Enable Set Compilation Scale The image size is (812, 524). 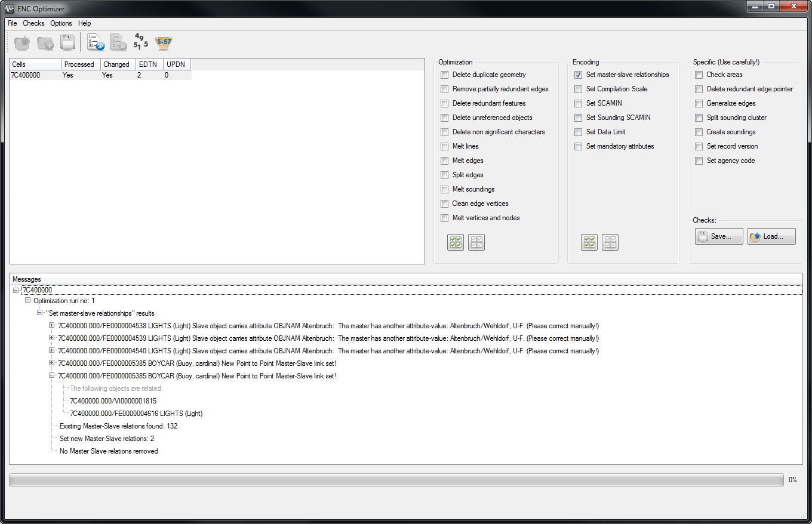578,89
